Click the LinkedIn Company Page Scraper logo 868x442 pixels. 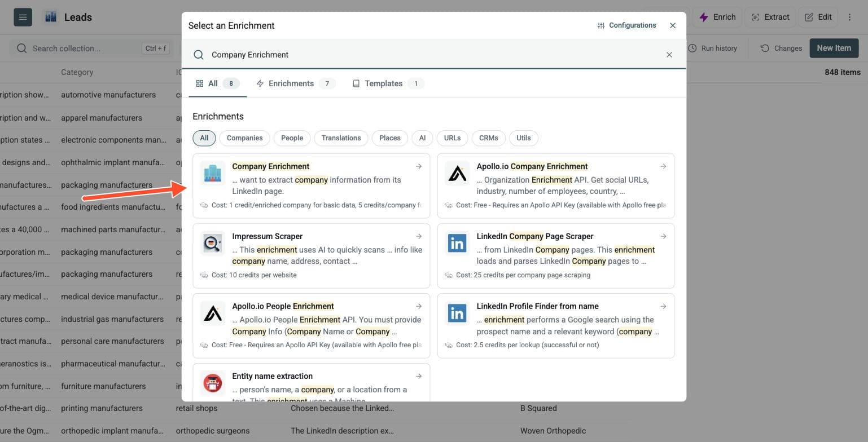[x=457, y=243]
